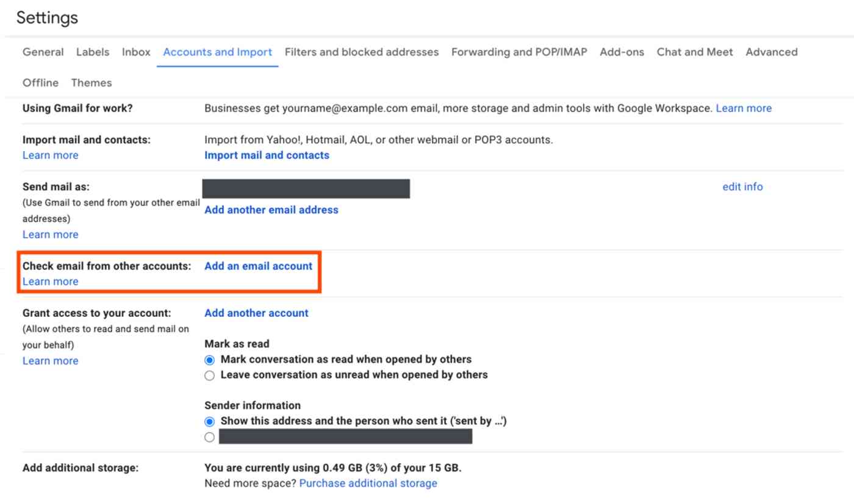Click 'Import mail and contacts' link
Image resolution: width=854 pixels, height=504 pixels.
(x=267, y=155)
